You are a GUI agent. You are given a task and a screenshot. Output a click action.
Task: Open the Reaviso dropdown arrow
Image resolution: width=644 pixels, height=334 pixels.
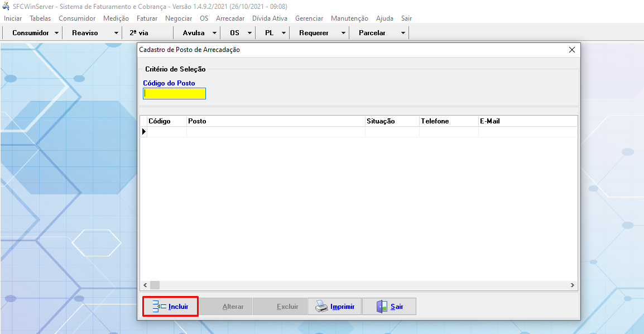[116, 33]
